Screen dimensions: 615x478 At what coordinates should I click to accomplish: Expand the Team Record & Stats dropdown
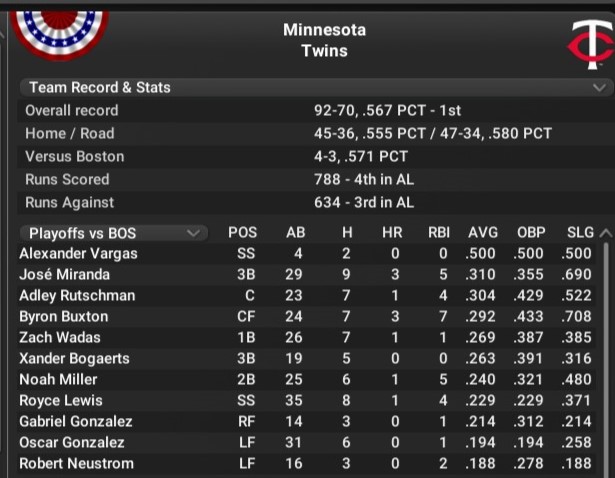(598, 88)
